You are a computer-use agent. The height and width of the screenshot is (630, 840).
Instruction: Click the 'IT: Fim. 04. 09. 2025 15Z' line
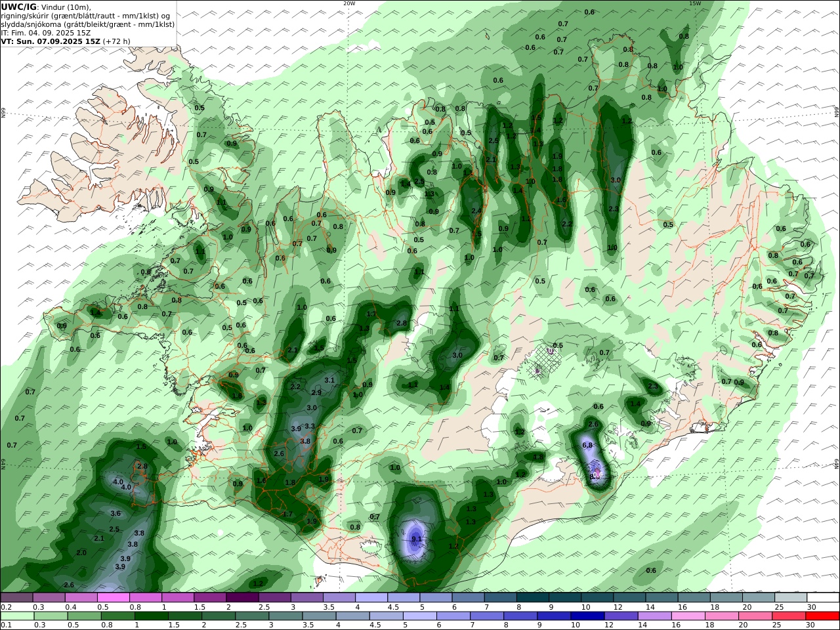click(46, 33)
